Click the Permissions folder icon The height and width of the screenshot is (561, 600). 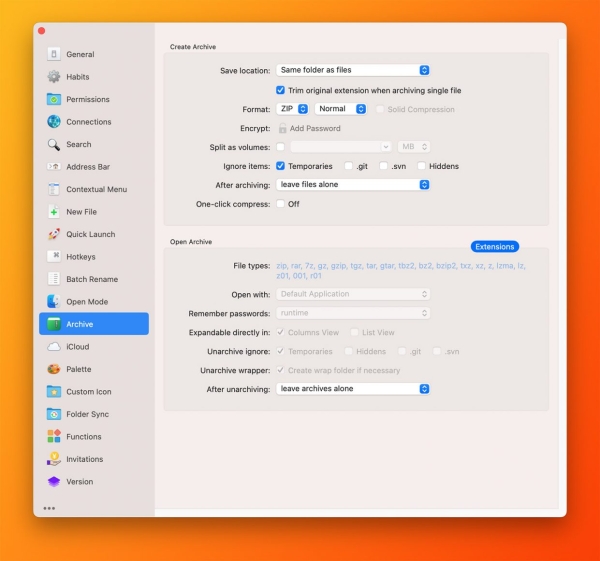pos(54,99)
